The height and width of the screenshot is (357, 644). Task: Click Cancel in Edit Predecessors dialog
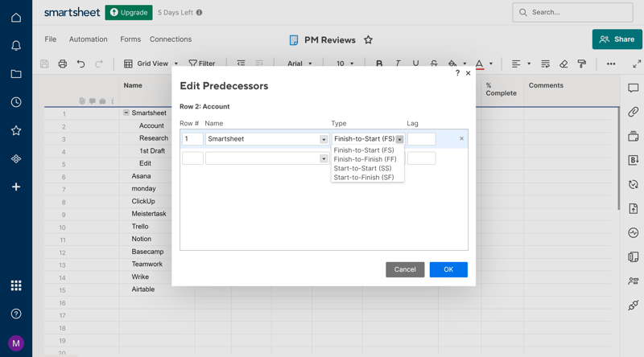pos(405,269)
